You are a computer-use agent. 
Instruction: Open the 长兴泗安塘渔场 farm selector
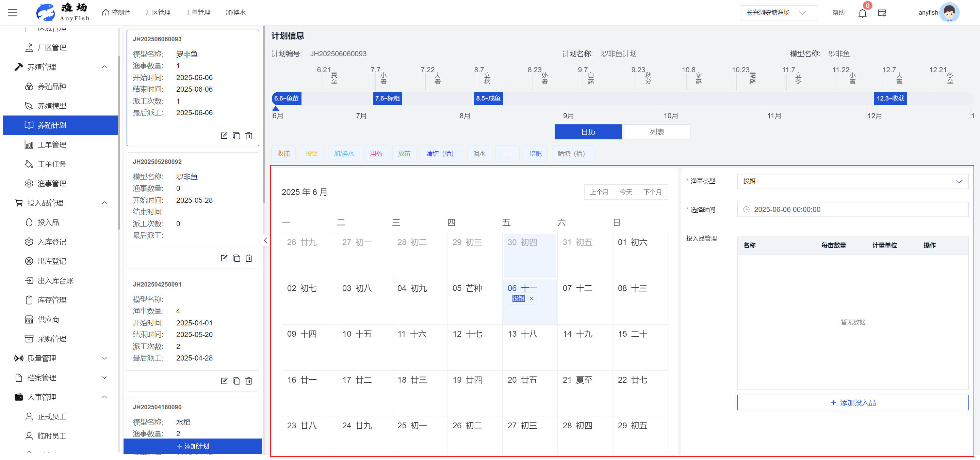[x=778, y=13]
